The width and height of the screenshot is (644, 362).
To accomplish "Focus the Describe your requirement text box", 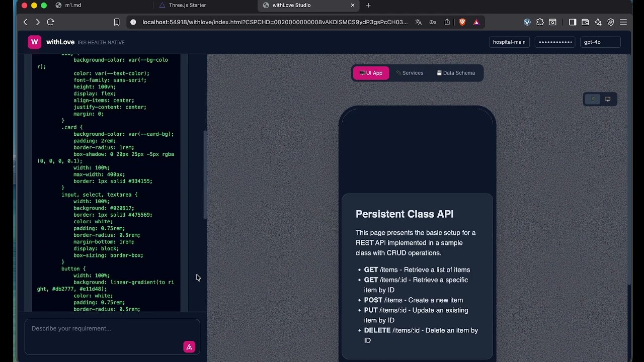I will pos(112,337).
